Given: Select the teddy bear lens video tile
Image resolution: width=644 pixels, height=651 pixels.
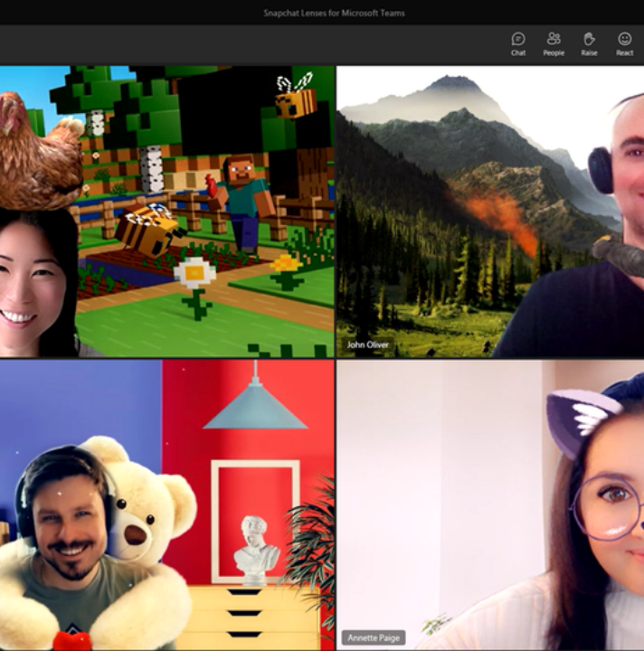Looking at the screenshot, I should (167, 505).
